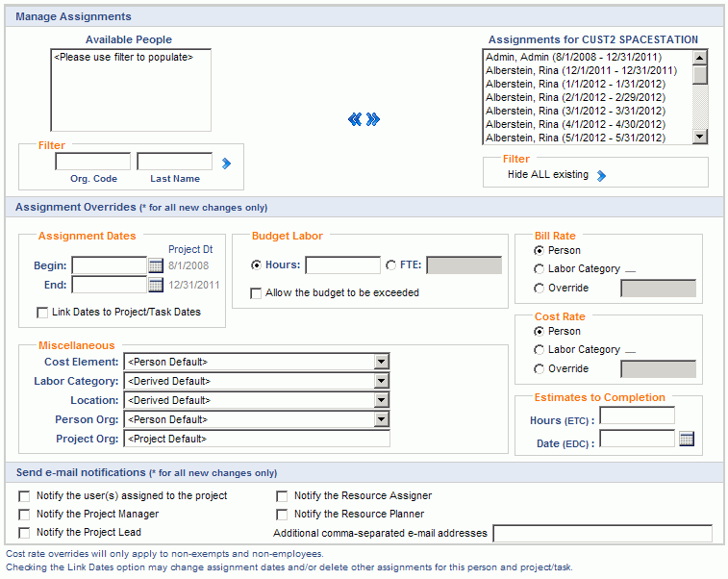Image resolution: width=728 pixels, height=579 pixels.
Task: Check Notify the Resource Assigner
Action: click(282, 496)
